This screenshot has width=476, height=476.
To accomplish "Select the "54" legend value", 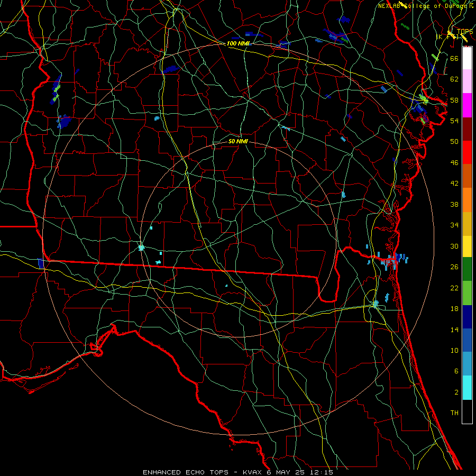I will tap(454, 121).
